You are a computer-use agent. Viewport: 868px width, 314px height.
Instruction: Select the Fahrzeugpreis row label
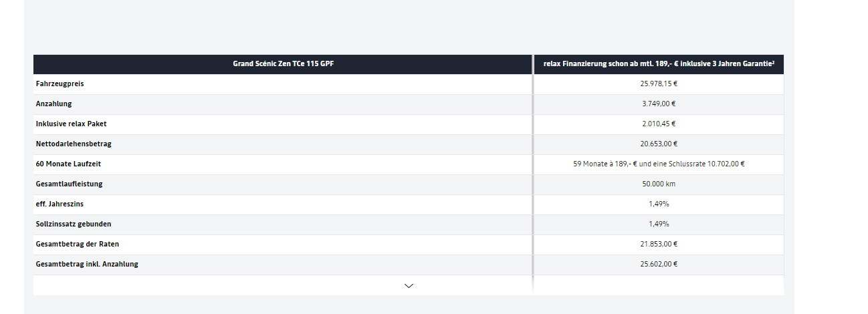(60, 84)
